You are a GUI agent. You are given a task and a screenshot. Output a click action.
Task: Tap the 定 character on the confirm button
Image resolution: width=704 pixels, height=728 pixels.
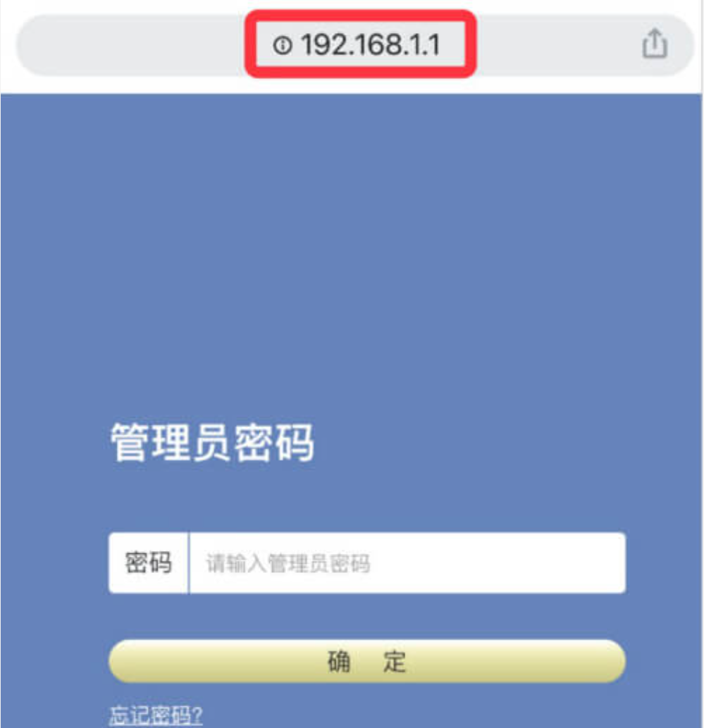[394, 661]
